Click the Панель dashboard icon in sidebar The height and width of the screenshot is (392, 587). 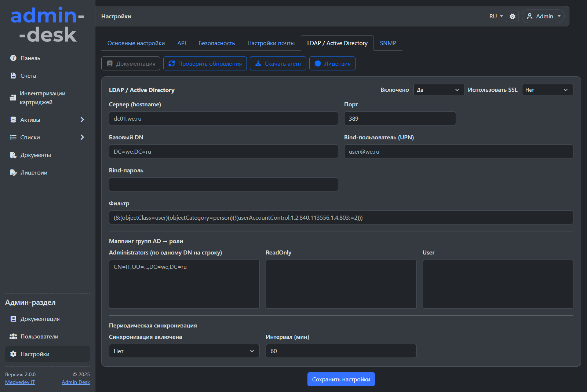pyautogui.click(x=13, y=58)
